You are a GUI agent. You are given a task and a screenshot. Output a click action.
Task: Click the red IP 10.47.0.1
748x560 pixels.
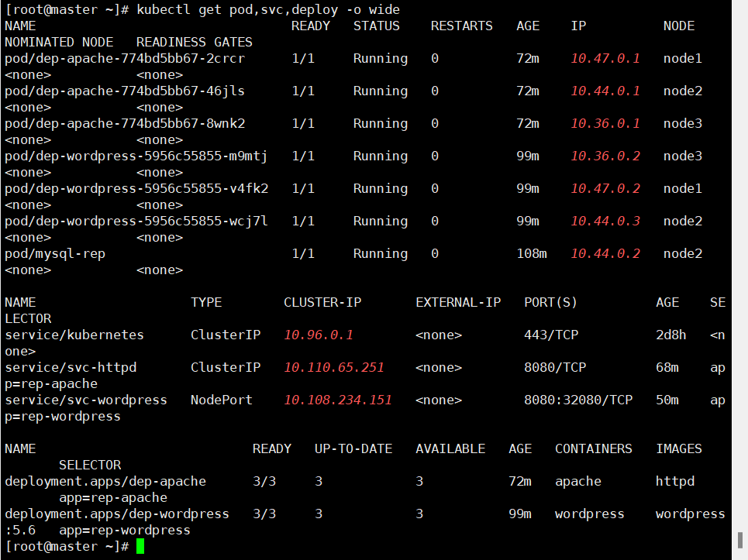pos(605,59)
